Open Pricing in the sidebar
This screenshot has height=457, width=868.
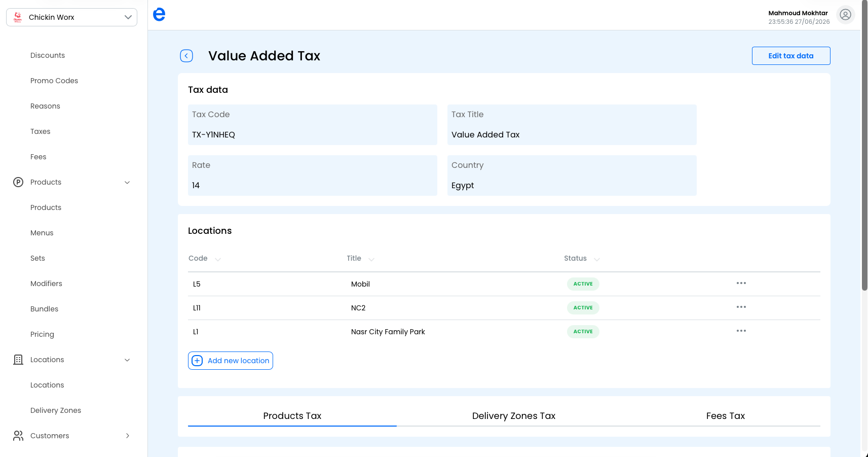[42, 334]
